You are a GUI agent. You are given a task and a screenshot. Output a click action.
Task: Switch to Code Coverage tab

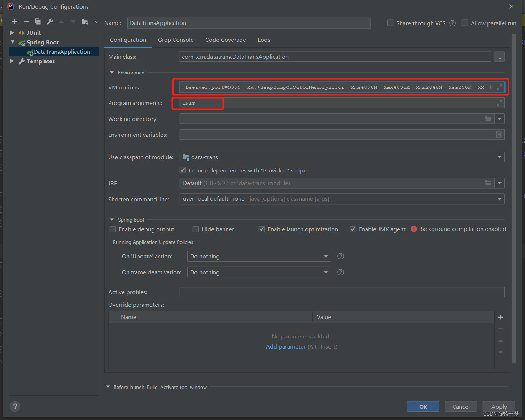pyautogui.click(x=226, y=40)
